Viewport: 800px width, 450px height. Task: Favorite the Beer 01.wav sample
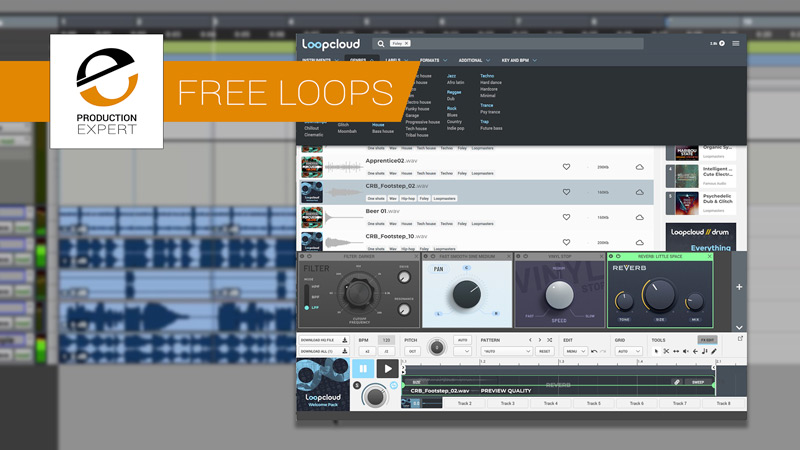pos(566,217)
